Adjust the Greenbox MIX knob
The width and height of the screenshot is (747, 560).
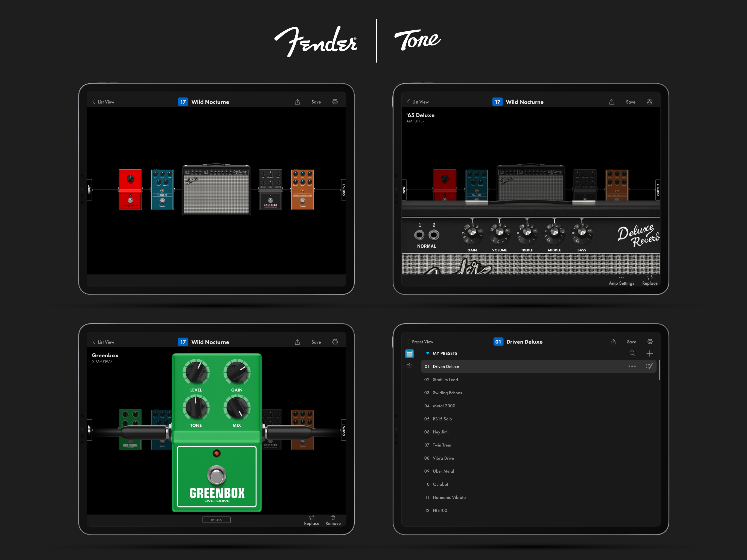tap(237, 407)
